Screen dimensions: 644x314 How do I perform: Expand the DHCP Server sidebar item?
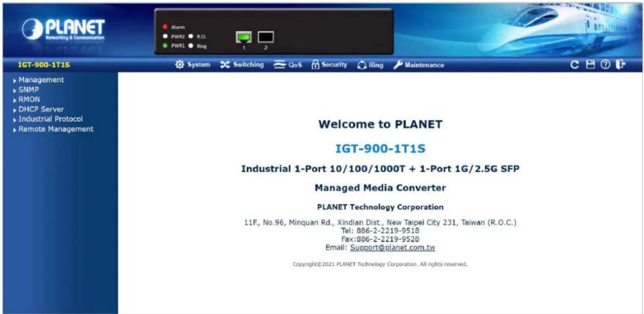point(40,109)
